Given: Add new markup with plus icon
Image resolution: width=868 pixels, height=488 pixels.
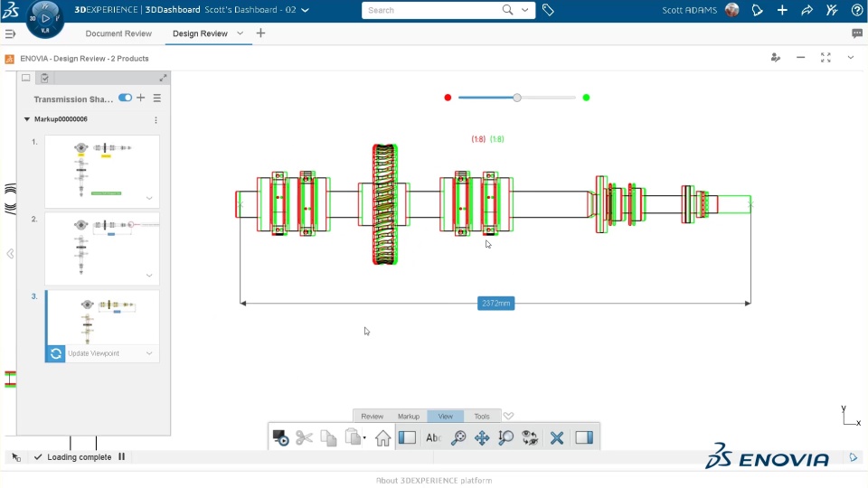Looking at the screenshot, I should click(x=141, y=98).
